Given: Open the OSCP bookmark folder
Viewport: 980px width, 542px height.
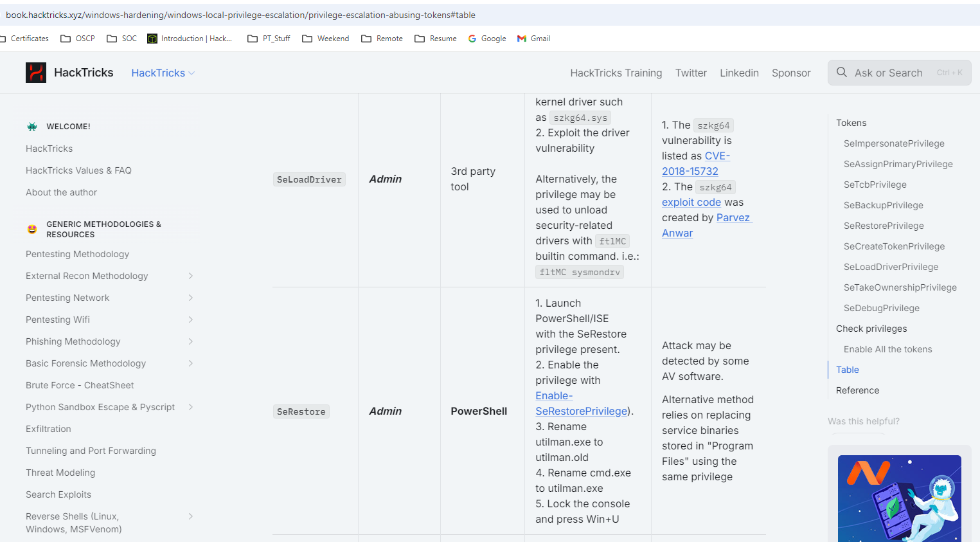Looking at the screenshot, I should coord(78,39).
